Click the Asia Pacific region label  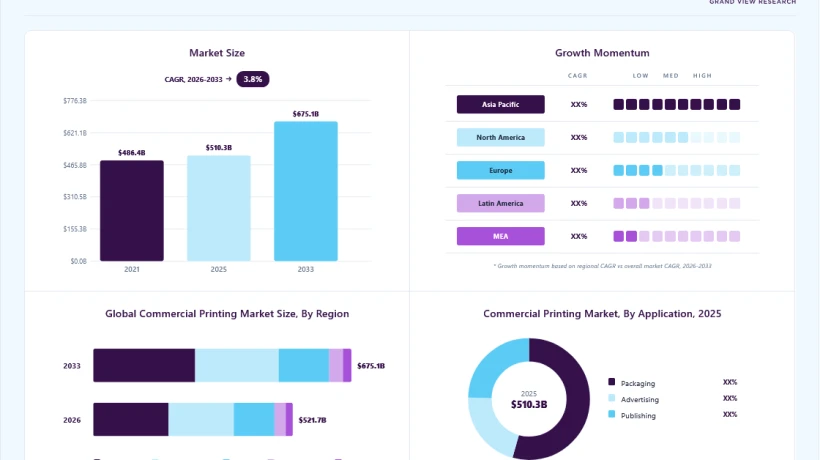click(x=500, y=104)
